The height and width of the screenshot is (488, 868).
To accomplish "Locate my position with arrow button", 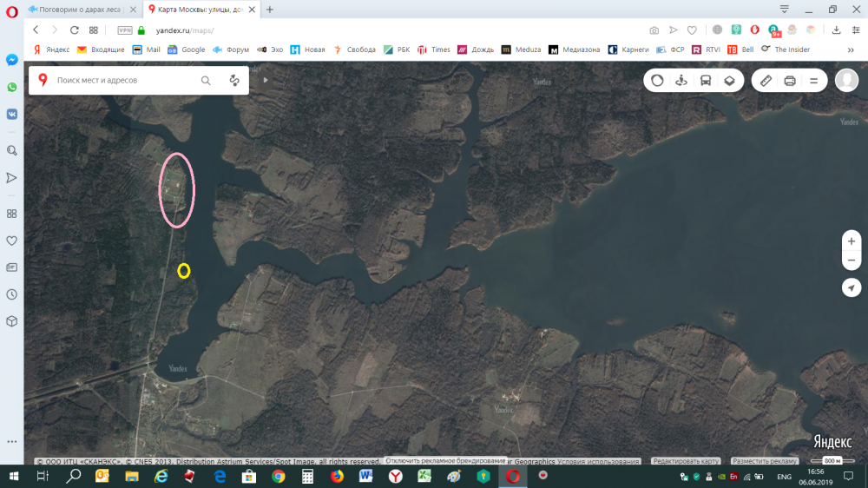I will [x=852, y=287].
